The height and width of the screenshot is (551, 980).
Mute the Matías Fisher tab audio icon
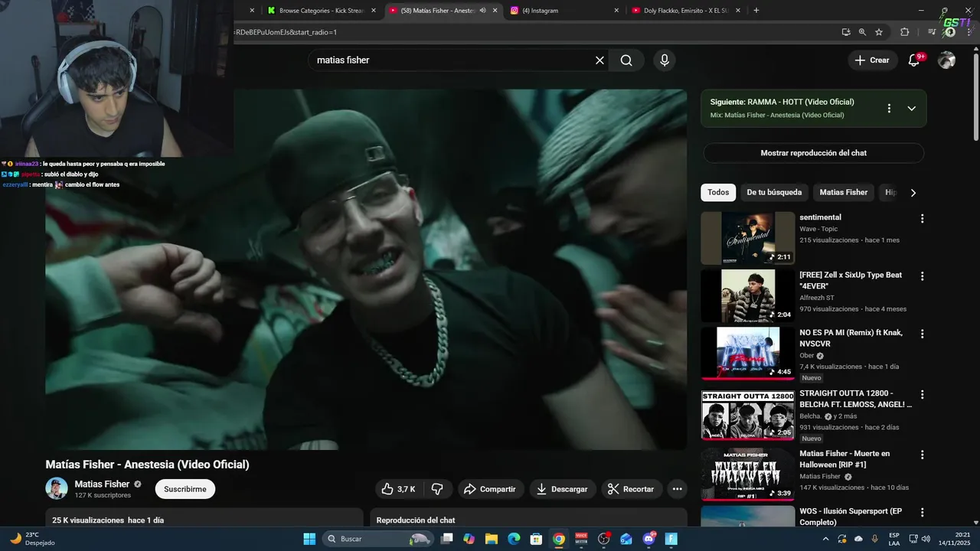tap(482, 11)
